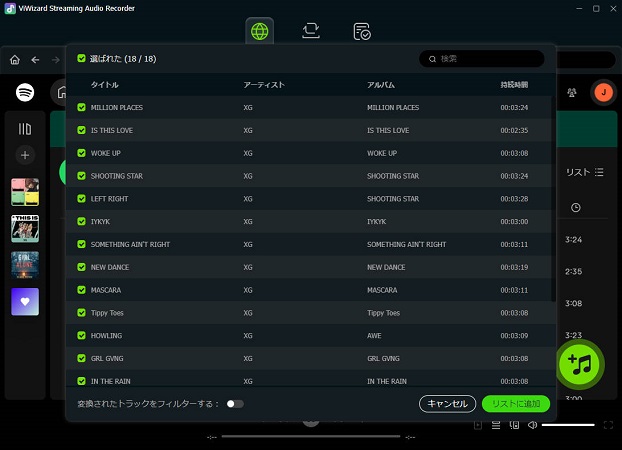
Task: Uncheck LEFT RIGHT track
Action: tap(81, 198)
